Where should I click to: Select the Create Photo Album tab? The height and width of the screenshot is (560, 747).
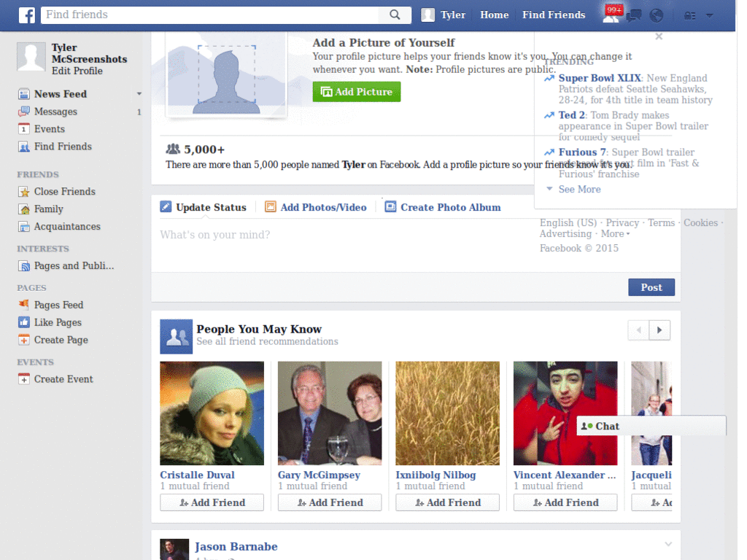pos(451,208)
